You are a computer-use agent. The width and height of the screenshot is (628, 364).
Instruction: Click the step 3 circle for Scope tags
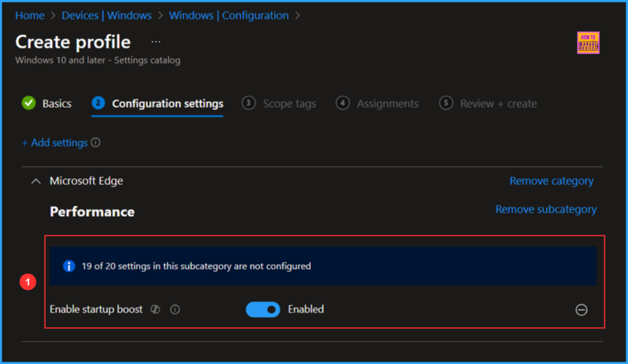(x=248, y=103)
